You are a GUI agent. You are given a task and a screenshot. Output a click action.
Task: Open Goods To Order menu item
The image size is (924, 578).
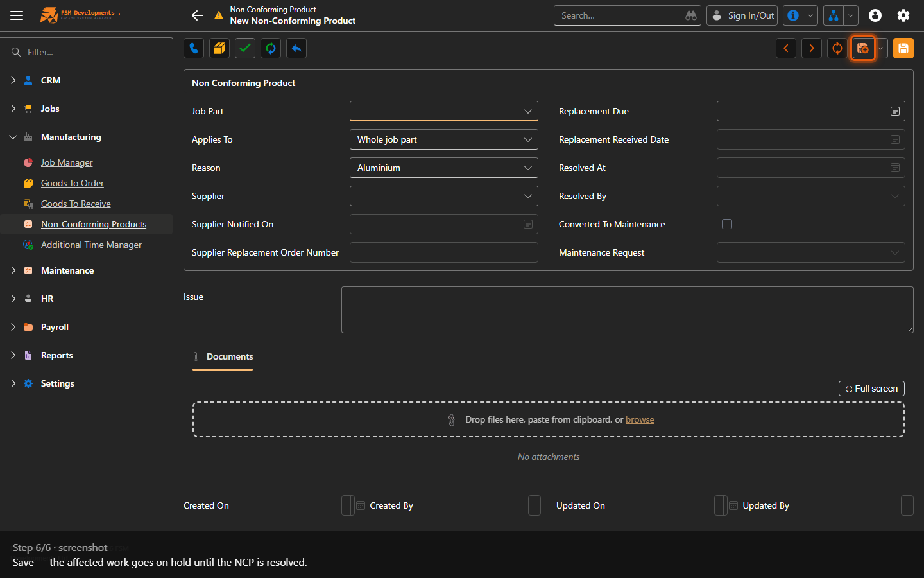pos(73,183)
